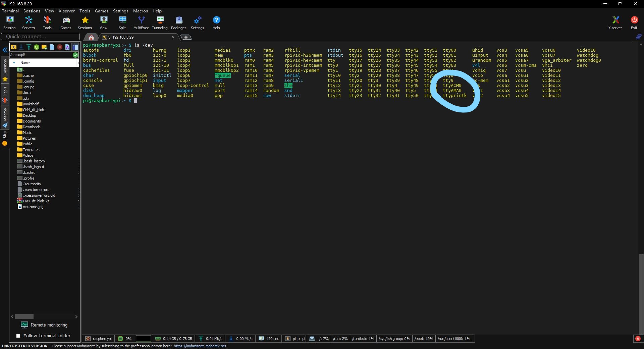
Task: Create a new folder in SFTP panel
Action: coord(44,47)
